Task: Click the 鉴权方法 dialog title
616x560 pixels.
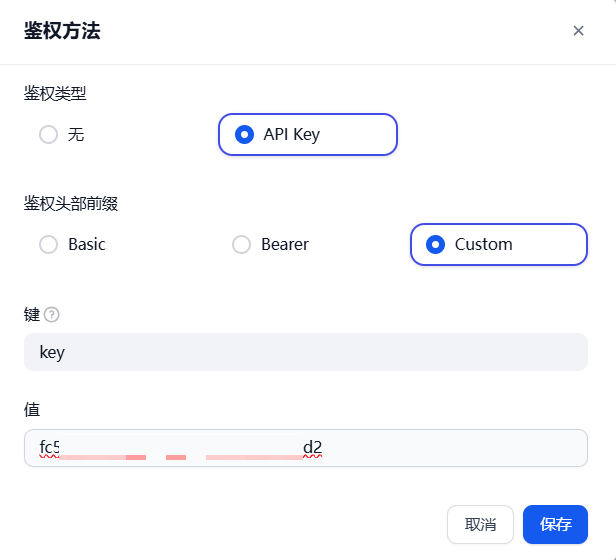Action: pyautogui.click(x=62, y=31)
